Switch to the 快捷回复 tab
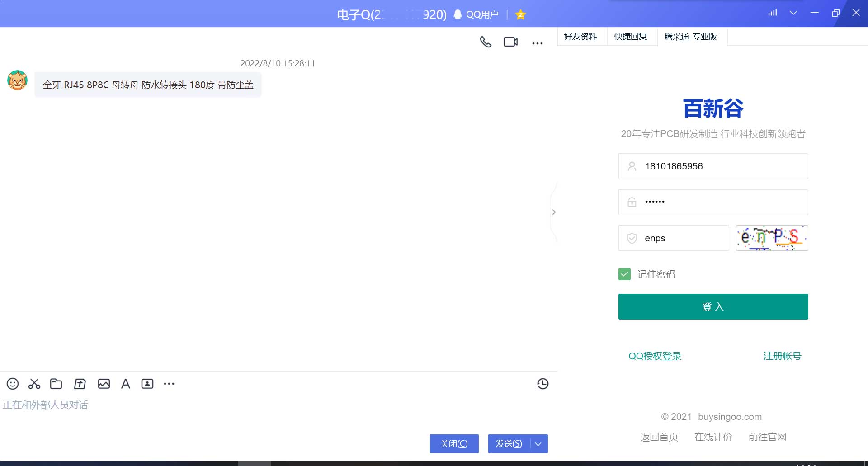Viewport: 868px width, 466px height. (630, 37)
